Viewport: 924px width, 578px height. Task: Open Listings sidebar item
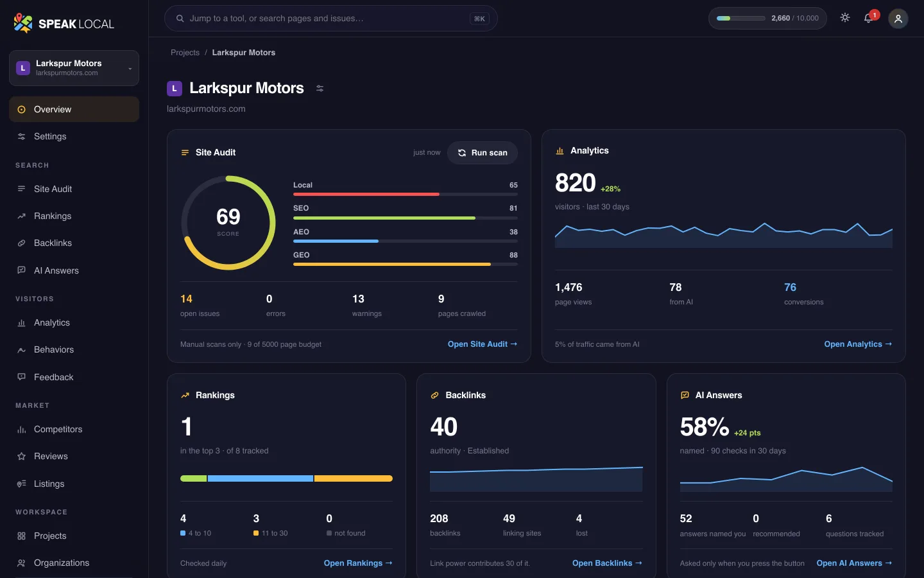(74, 484)
